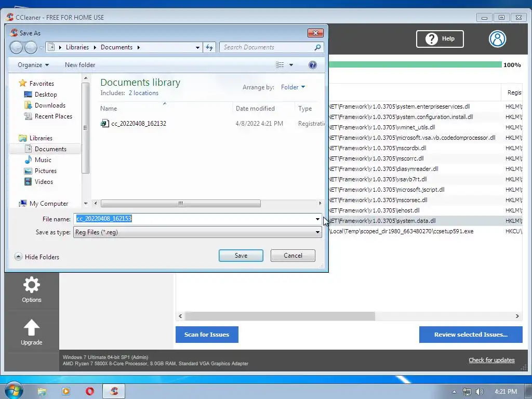
Task: Click New folder
Action: click(80, 65)
